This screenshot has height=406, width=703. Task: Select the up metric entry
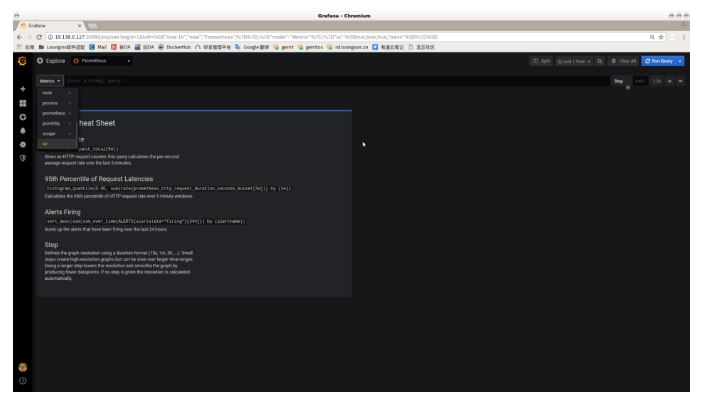pos(56,144)
